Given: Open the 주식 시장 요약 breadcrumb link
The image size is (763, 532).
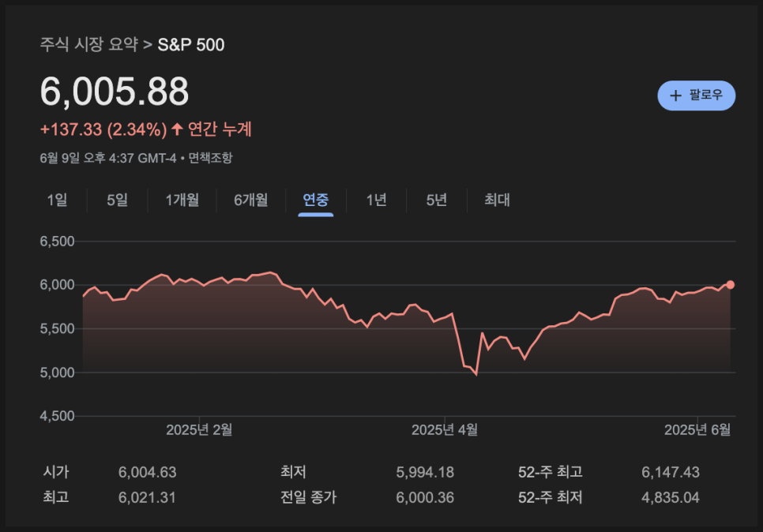Looking at the screenshot, I should pos(89,44).
